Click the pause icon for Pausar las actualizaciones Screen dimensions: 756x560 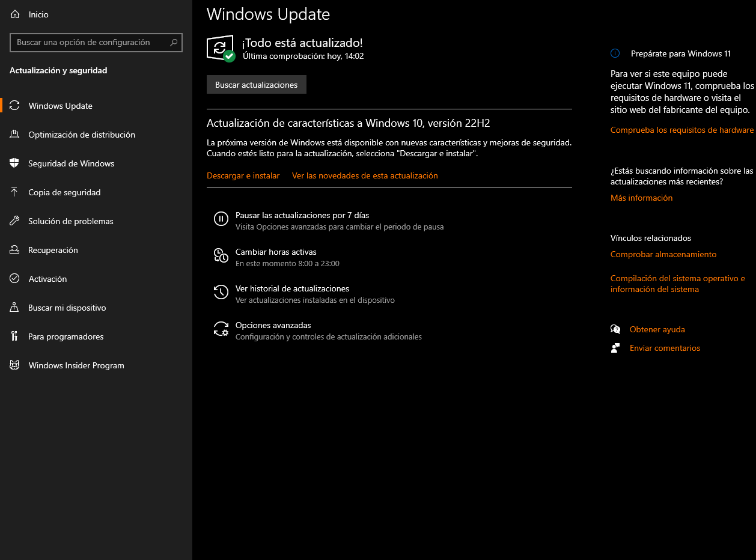click(221, 219)
